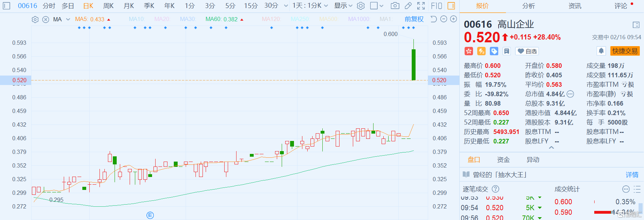Viewport: 644px width, 220px height.
Task: Expand the minute intervals dropdown arrow
Action: click(x=286, y=6)
